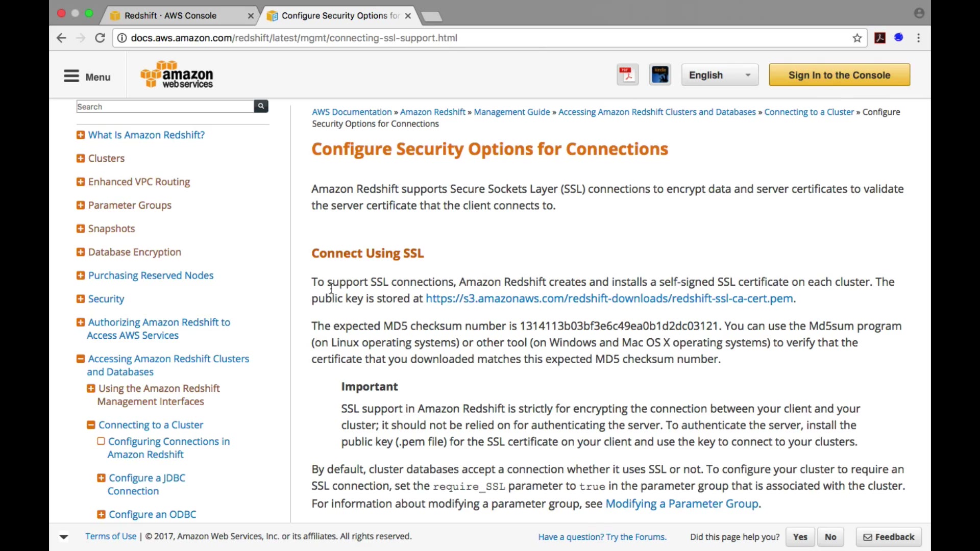Click Sign In to the Console button
Screen dimensions: 980x551
[839, 75]
